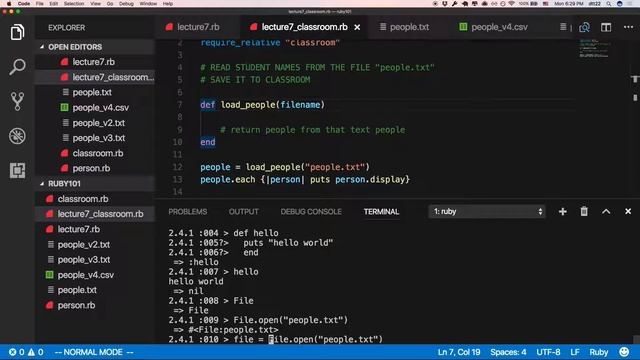Open Spotlight search in macOS menu bar
The height and width of the screenshot is (360, 640).
(x=609, y=4)
